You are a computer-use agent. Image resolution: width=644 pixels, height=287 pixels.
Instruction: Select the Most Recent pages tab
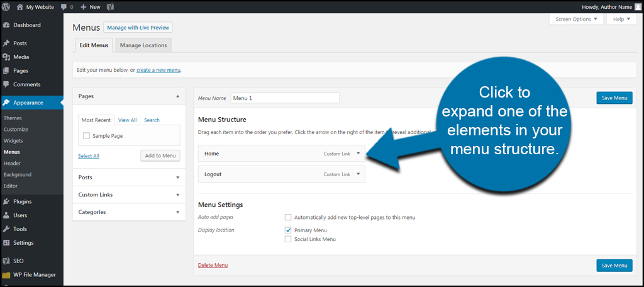[x=96, y=120]
